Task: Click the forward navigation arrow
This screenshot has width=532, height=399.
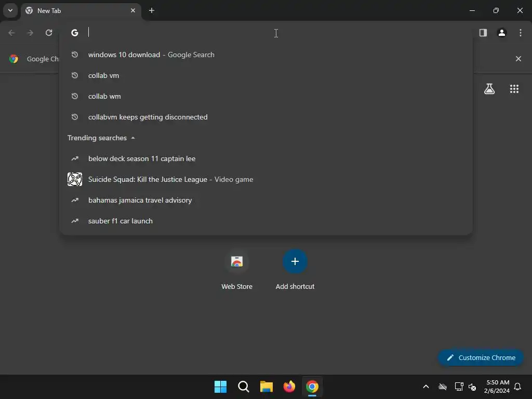Action: coord(30,33)
